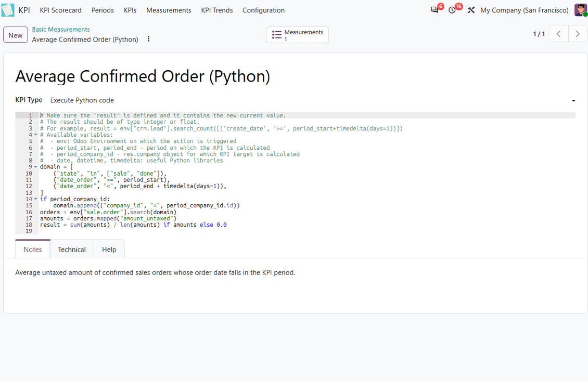Click code line with '("state", "in"'

[x=109, y=174]
